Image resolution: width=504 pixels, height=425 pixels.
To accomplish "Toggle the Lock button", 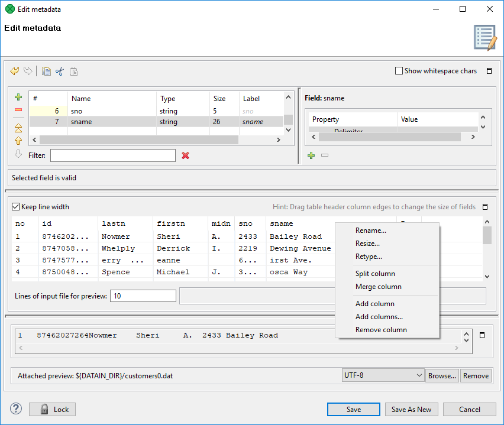I will (52, 409).
